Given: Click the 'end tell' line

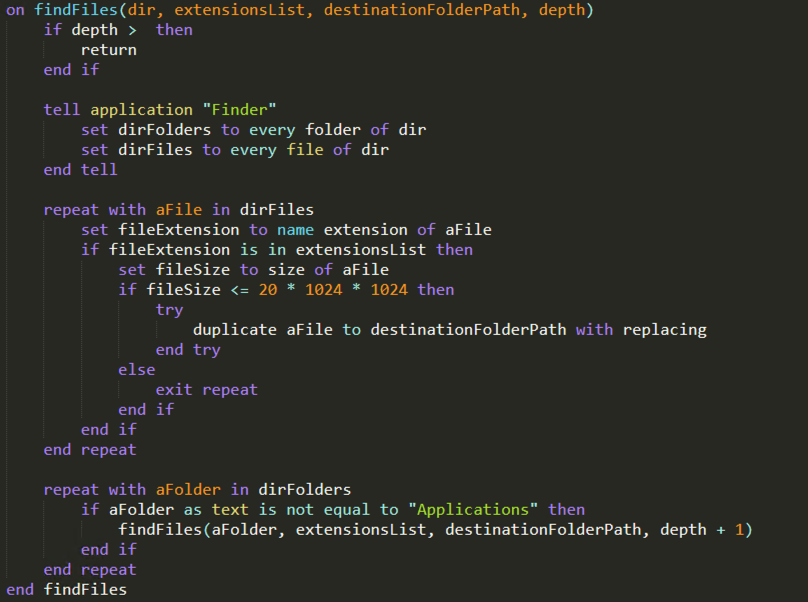Looking at the screenshot, I should tap(80, 170).
